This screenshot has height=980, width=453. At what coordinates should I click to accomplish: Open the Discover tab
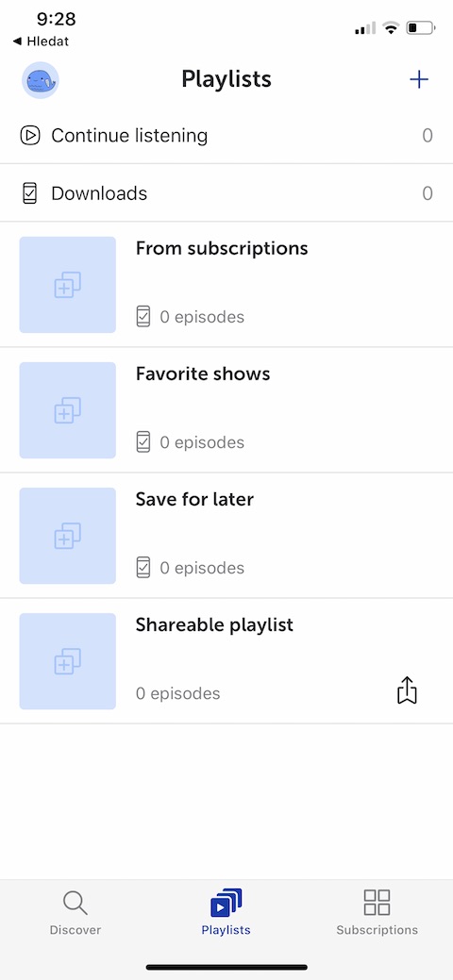pos(75,912)
